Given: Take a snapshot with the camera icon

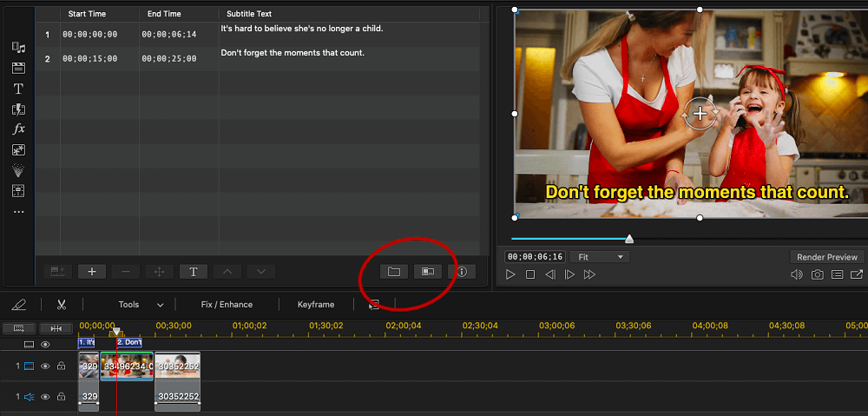Looking at the screenshot, I should [x=817, y=274].
